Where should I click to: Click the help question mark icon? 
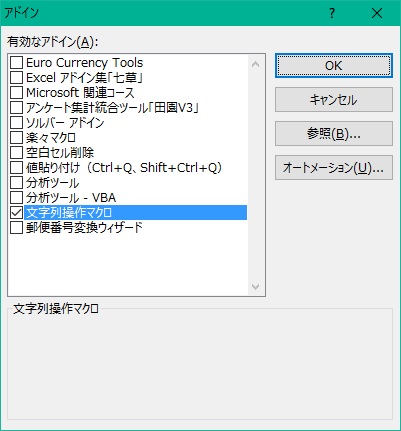coord(332,13)
